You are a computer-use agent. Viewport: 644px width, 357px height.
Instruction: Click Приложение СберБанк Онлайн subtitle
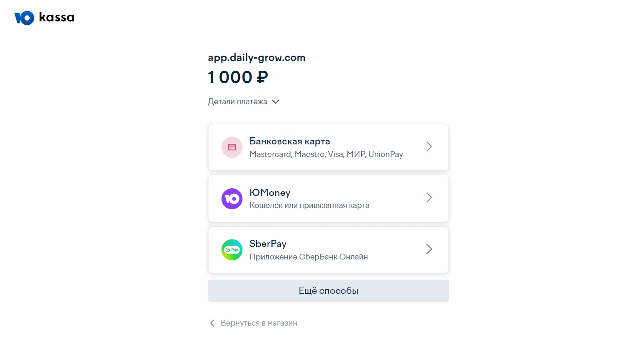pyautogui.click(x=309, y=257)
